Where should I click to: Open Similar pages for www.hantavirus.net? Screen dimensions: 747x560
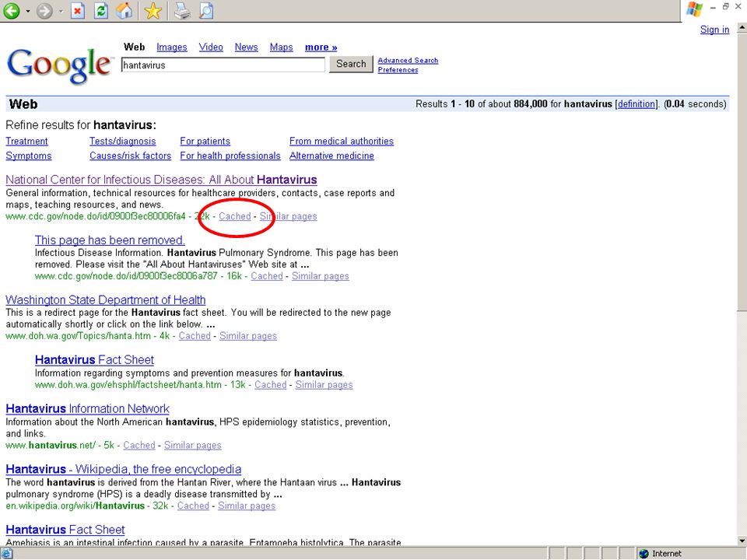192,445
